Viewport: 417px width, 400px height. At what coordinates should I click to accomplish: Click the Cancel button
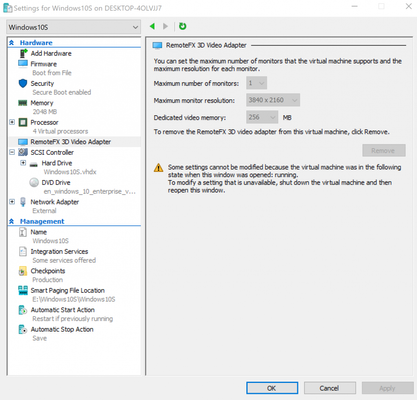pyautogui.click(x=330, y=388)
